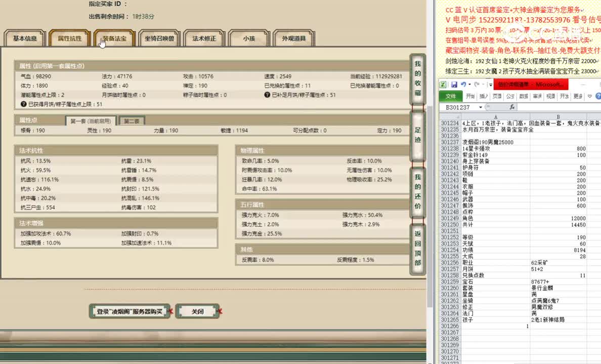Open the Undo history dropdown arrow
Viewport: 601px width, 364px height.
point(469,84)
